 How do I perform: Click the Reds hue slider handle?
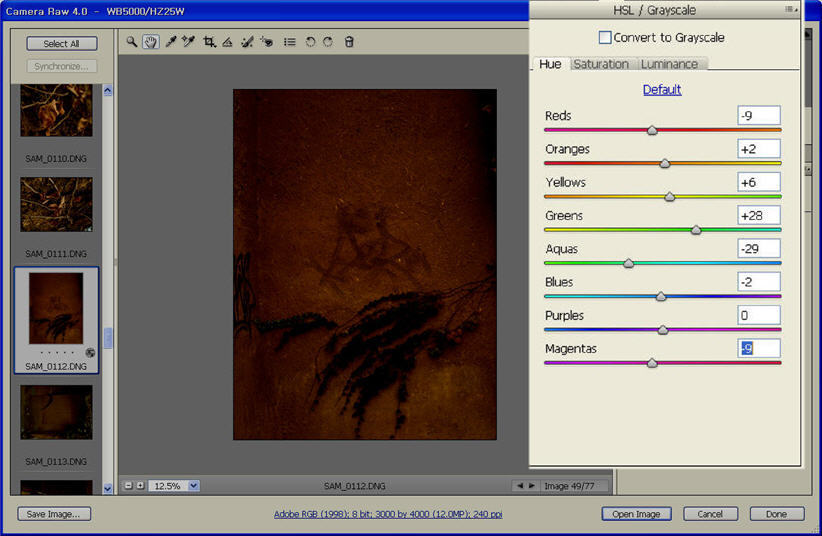point(652,130)
